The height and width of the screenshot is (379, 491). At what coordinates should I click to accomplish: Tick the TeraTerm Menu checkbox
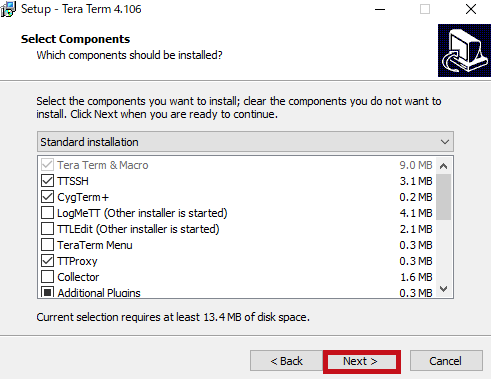point(47,245)
